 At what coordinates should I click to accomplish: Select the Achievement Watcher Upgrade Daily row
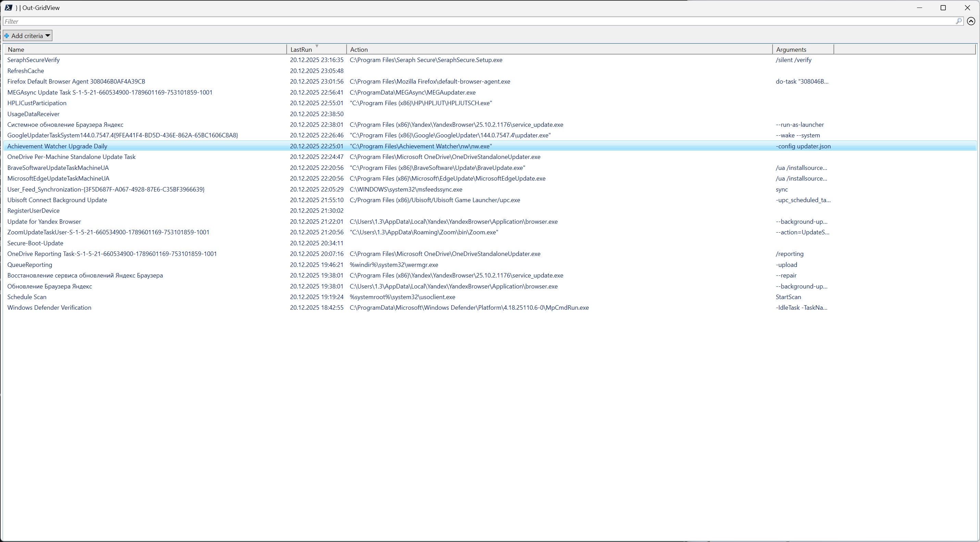tap(57, 147)
